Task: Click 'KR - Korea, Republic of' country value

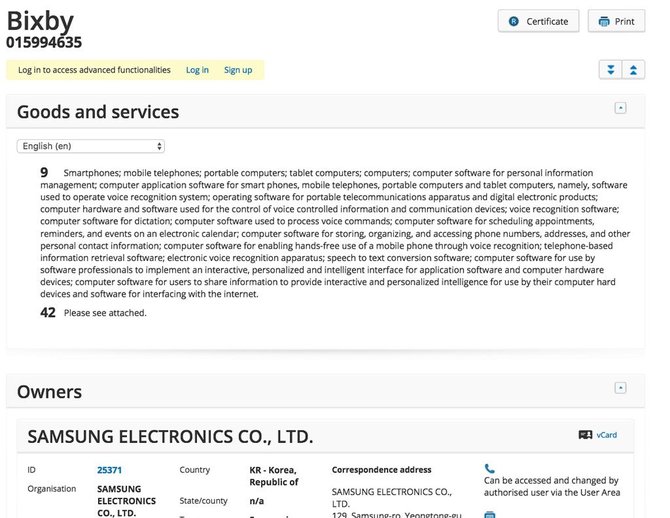Action: point(273,476)
